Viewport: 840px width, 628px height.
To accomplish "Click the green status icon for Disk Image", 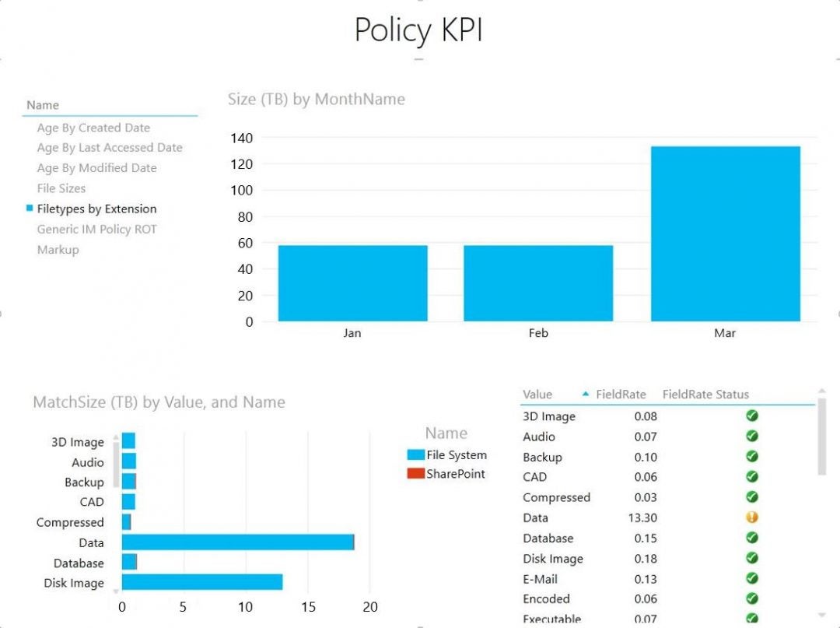I will tap(751, 558).
